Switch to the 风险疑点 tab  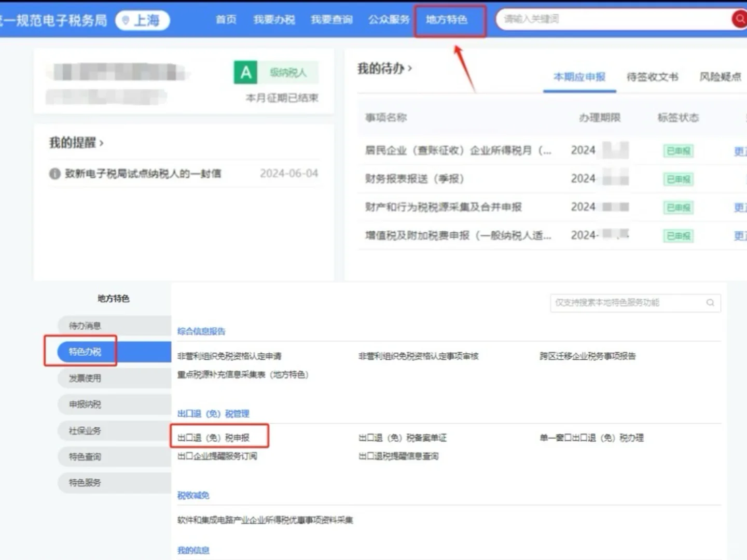pos(720,77)
